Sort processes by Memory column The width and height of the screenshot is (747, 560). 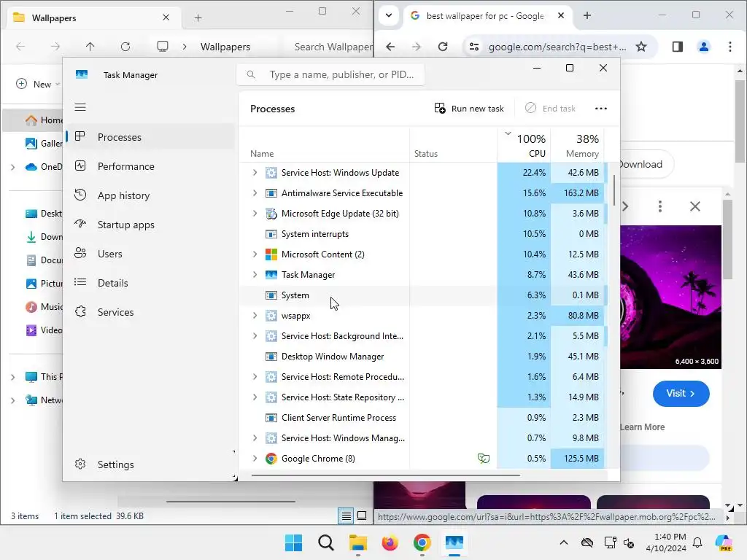(x=578, y=145)
